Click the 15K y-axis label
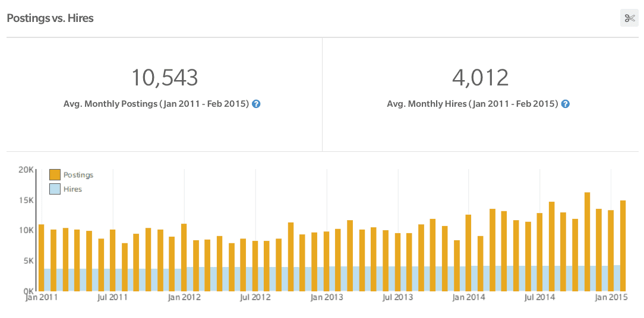644x318 pixels. pos(26,201)
